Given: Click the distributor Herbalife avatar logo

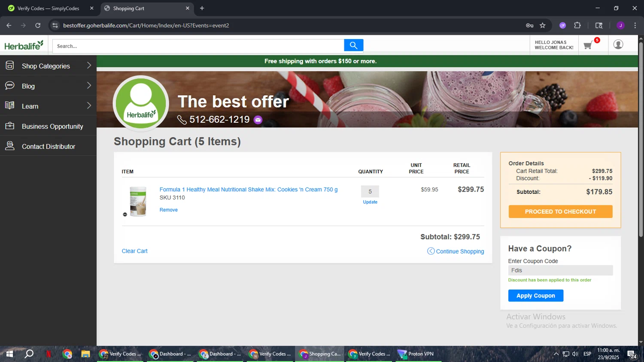Looking at the screenshot, I should [141, 103].
